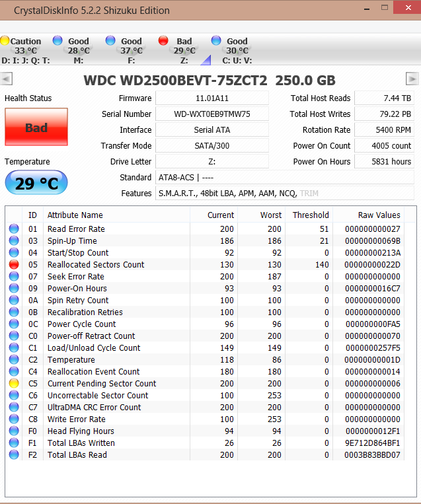The width and height of the screenshot is (421, 504).
Task: Click the Transfer Mode field SATA/300
Action: 212,145
